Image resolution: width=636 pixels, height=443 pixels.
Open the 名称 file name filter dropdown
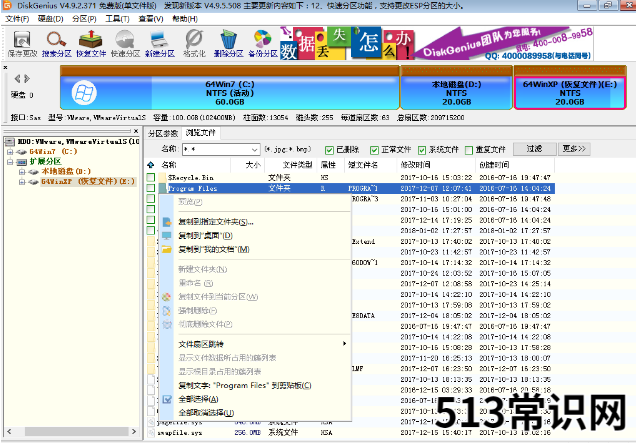coord(254,150)
